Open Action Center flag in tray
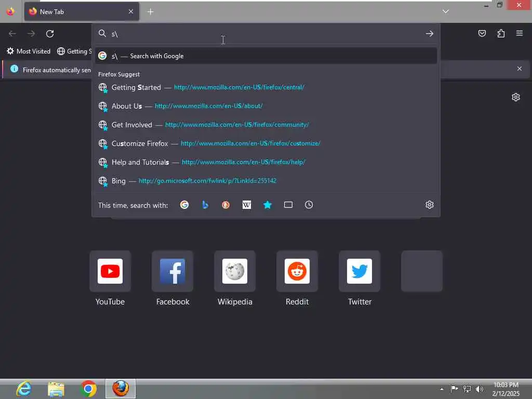This screenshot has height=399, width=532. pos(454,389)
